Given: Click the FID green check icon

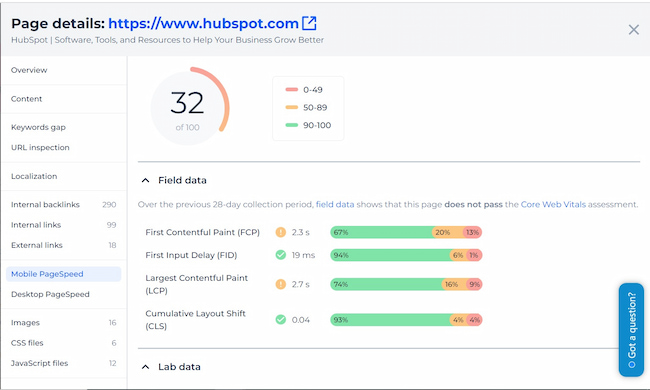Looking at the screenshot, I should pyautogui.click(x=281, y=255).
